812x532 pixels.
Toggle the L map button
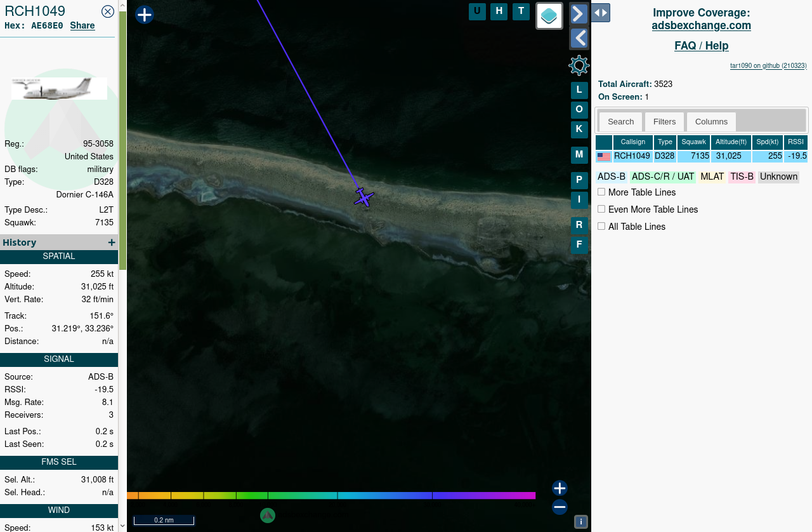point(579,90)
